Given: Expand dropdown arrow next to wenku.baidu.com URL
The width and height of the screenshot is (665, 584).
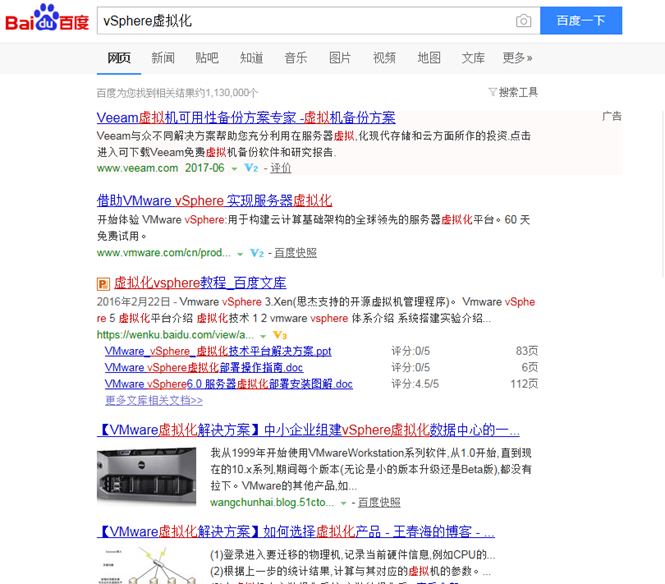Looking at the screenshot, I should [263, 336].
